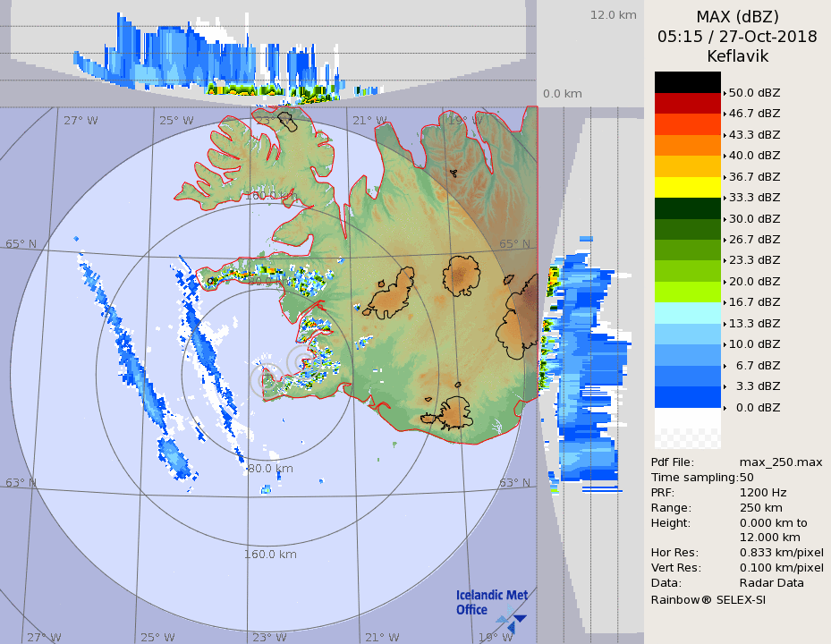
Task: Choose the light cyan 13.3 dBZ swatch
Action: [x=687, y=313]
